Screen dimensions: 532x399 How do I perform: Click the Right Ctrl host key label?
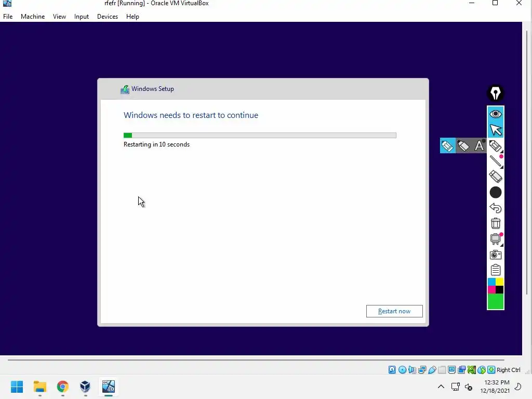pyautogui.click(x=508, y=370)
